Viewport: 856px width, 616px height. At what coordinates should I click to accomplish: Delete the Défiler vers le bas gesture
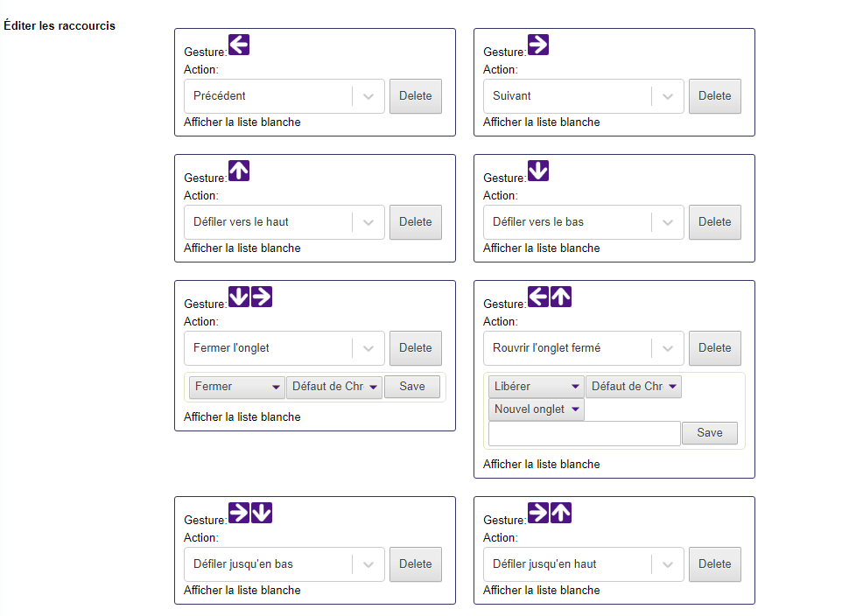tap(714, 222)
